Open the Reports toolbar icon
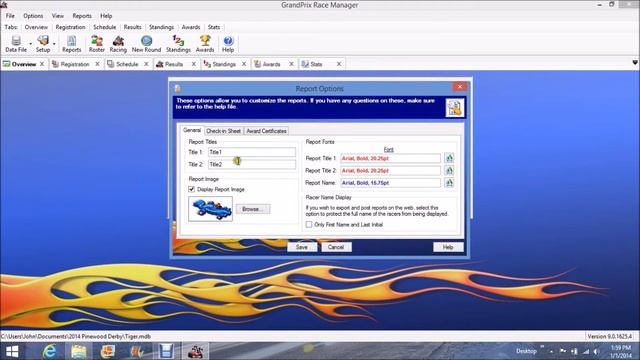640x360 pixels. (71, 44)
